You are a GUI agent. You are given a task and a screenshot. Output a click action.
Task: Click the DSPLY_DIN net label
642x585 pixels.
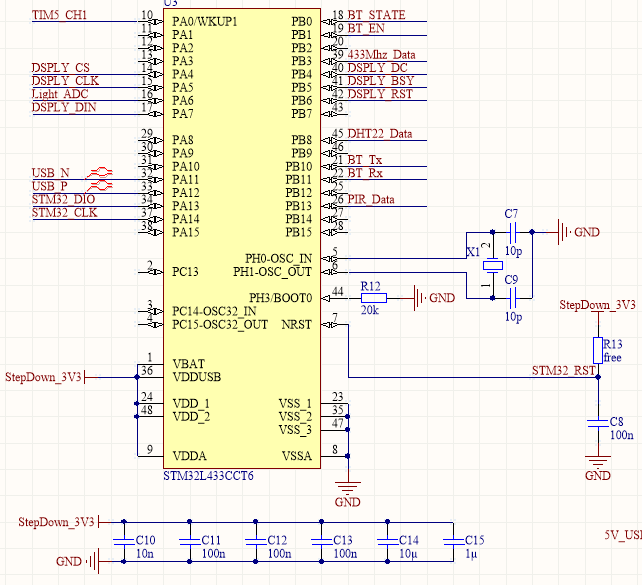[64, 107]
